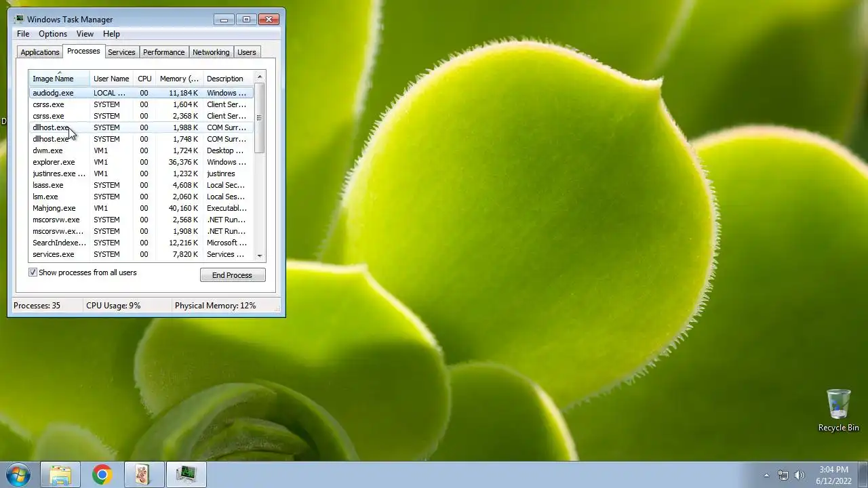Image resolution: width=868 pixels, height=488 pixels.
Task: Switch to the Networking tab
Action: point(211,52)
